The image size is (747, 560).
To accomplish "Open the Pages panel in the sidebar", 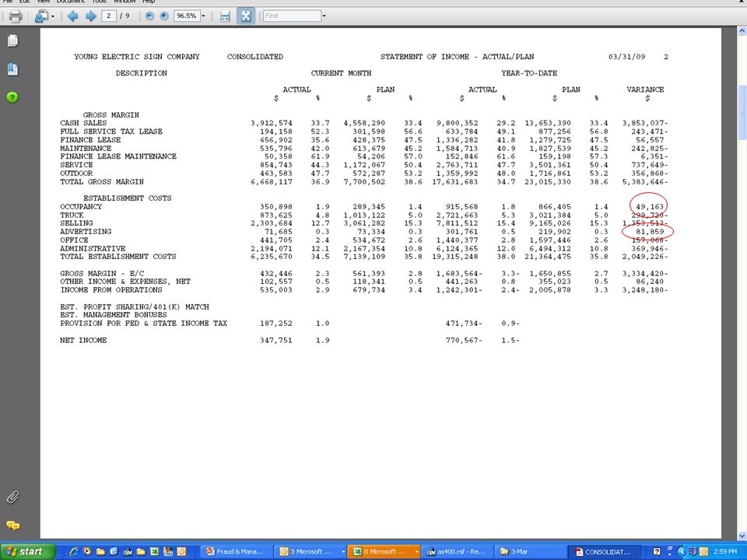I will click(13, 41).
